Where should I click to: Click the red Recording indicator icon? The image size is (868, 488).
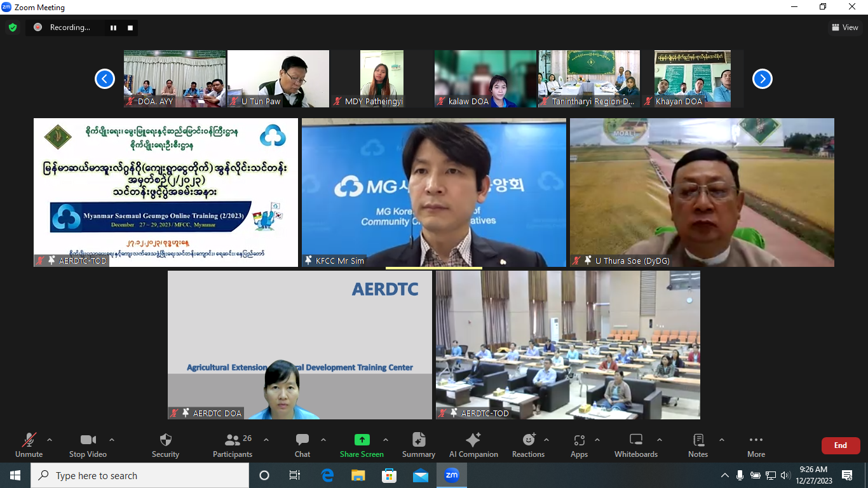click(x=37, y=27)
